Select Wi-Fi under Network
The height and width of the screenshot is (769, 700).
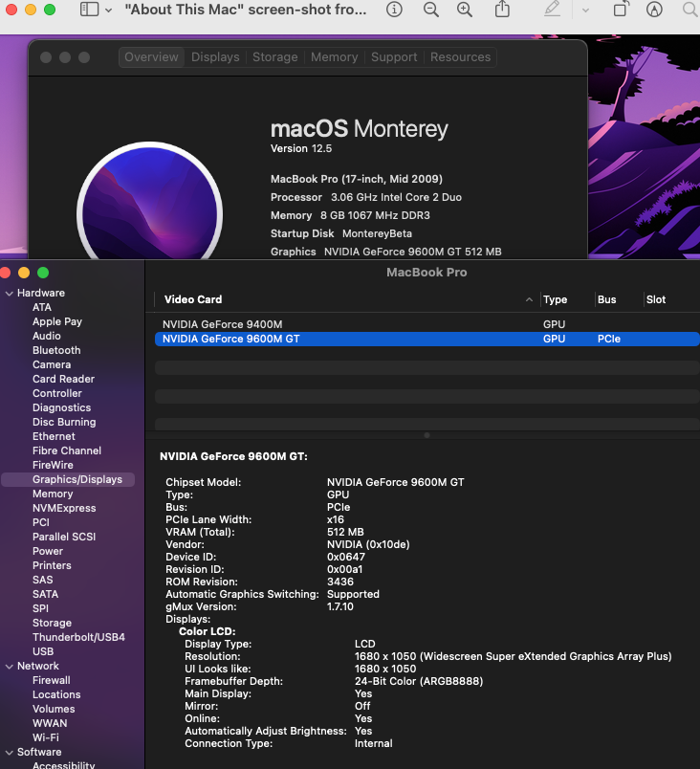pyautogui.click(x=46, y=737)
